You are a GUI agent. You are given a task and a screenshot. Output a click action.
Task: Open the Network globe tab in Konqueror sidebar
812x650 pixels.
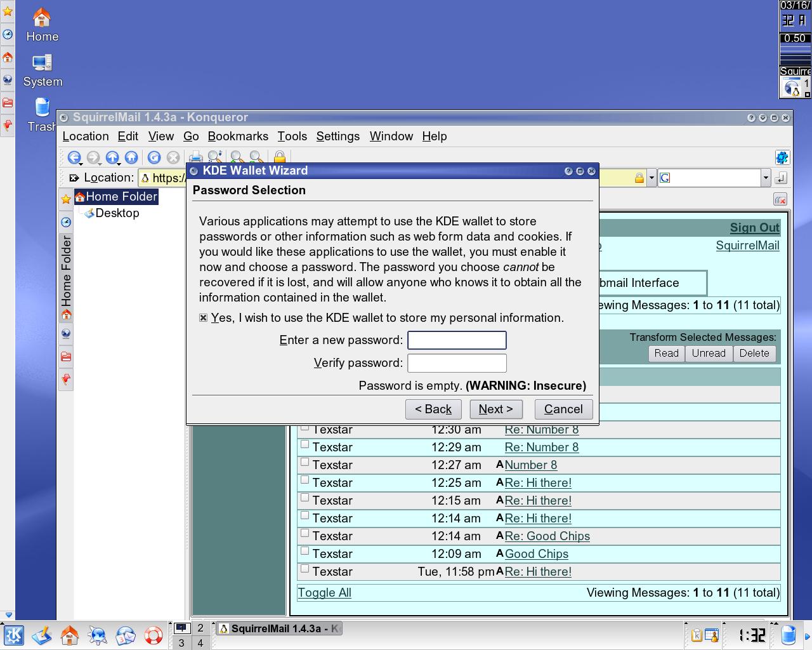[x=66, y=334]
